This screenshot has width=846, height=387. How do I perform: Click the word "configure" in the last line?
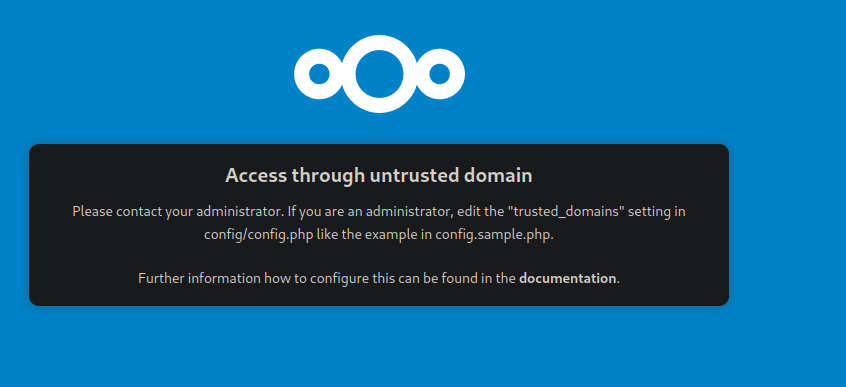click(340, 279)
